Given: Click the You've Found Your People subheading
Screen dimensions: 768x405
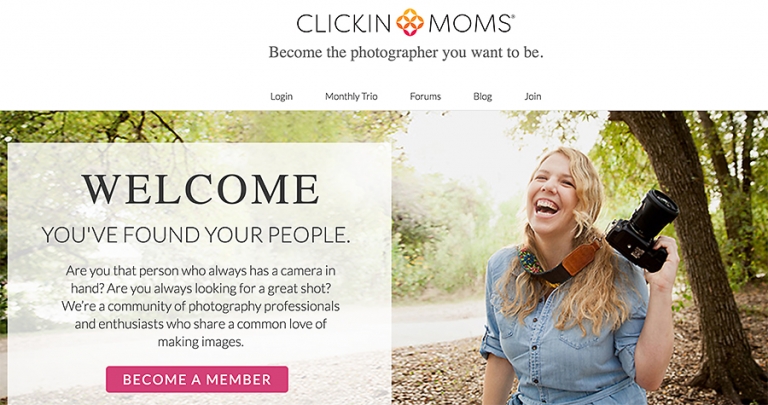Looking at the screenshot, I should pyautogui.click(x=196, y=236).
